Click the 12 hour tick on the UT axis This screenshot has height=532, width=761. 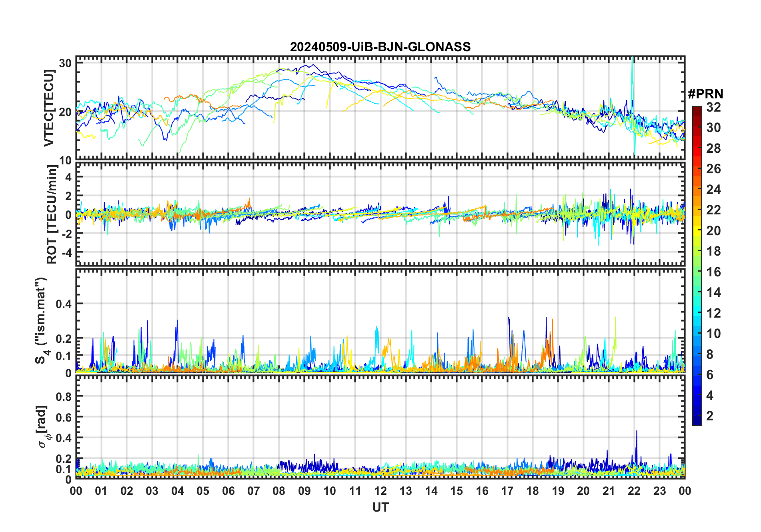coord(380,491)
